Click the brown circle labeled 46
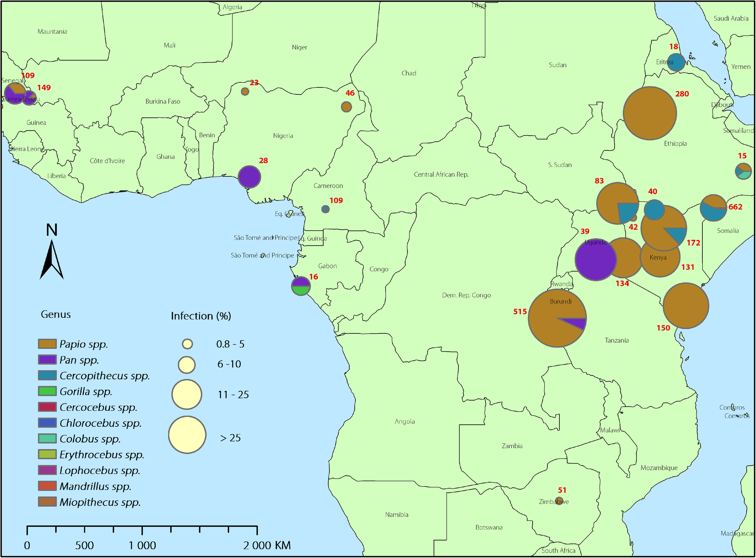 pyautogui.click(x=347, y=106)
